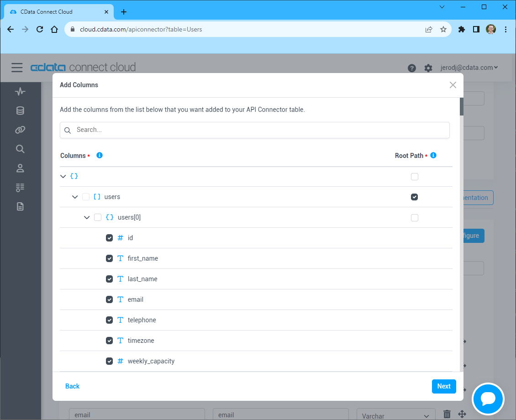Open the help question mark icon
Screen dimensions: 516x420
click(x=412, y=68)
